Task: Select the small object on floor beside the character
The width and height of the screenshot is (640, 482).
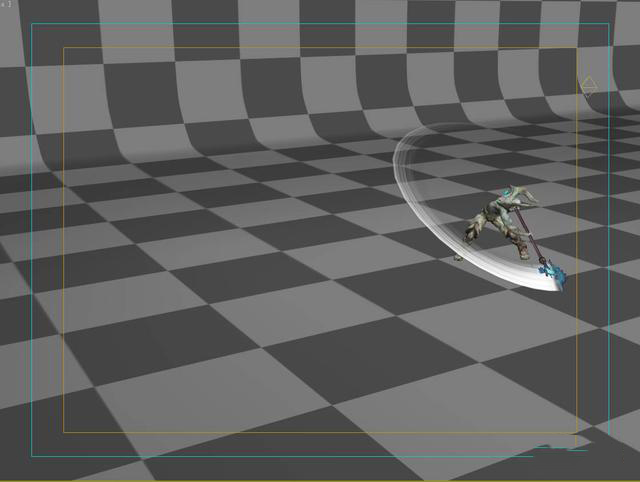Action: tap(458, 258)
